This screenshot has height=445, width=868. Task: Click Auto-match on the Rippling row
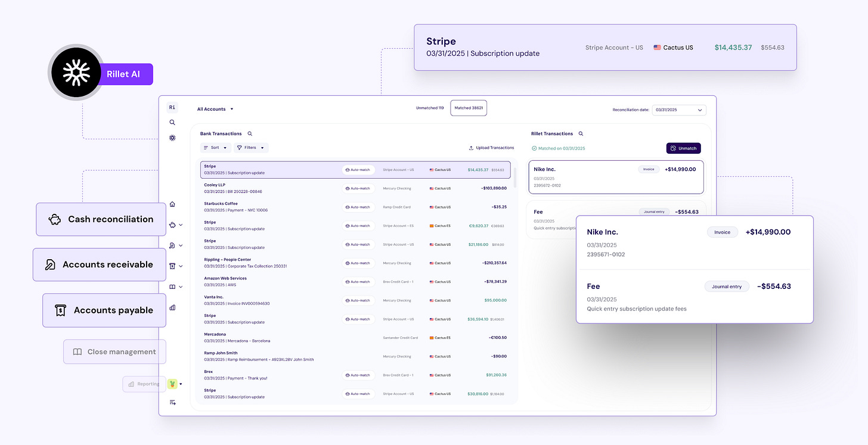click(358, 263)
